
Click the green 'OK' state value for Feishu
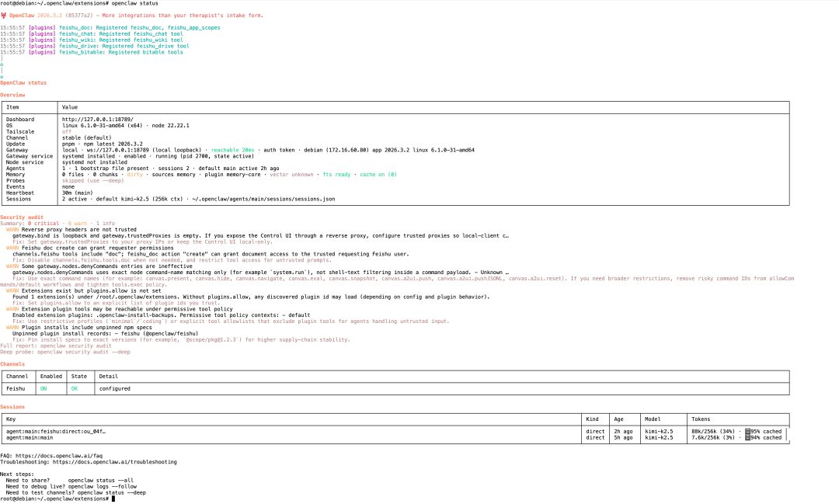tap(75, 389)
